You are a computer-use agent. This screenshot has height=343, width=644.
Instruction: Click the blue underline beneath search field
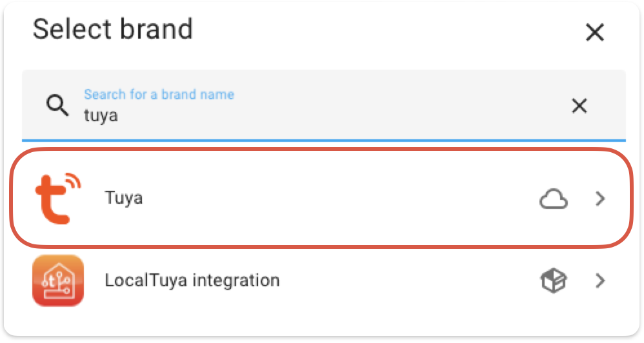coord(323,139)
